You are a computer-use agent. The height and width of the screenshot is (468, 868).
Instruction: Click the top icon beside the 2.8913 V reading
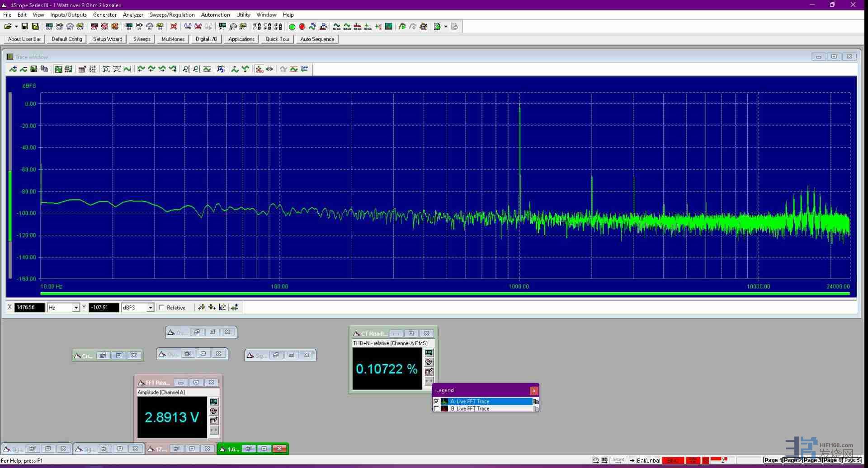tap(213, 402)
